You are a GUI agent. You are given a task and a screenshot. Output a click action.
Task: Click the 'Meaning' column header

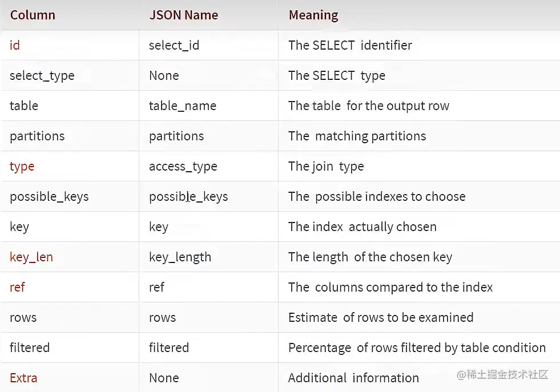(x=313, y=15)
